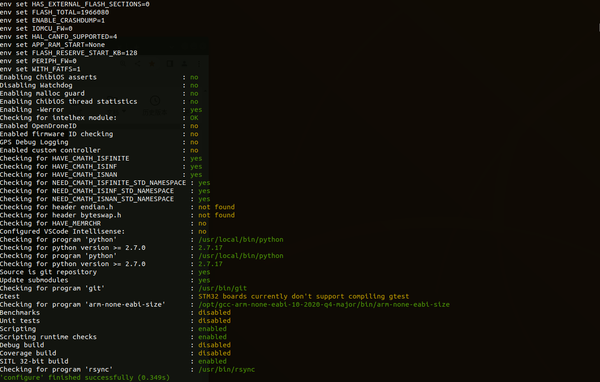Click the faint clock history icon

(155, 101)
